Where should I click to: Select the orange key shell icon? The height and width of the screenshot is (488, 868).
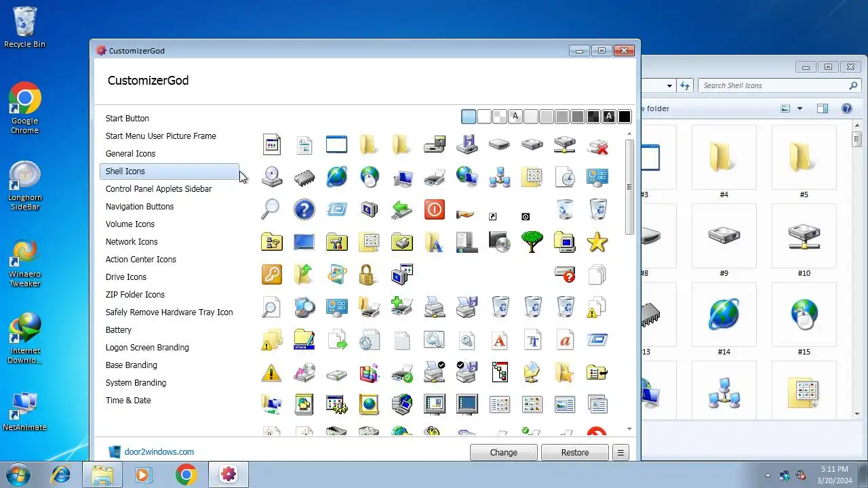click(x=271, y=274)
